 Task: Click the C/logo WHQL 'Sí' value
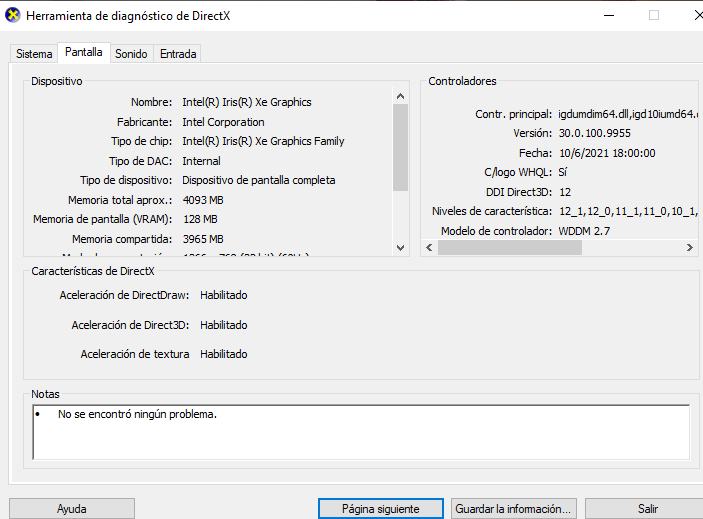[563, 172]
